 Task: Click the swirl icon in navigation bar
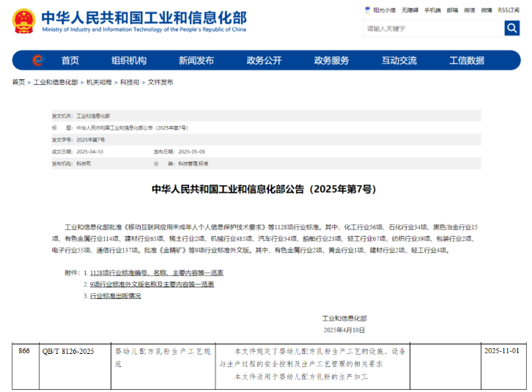click(37, 60)
